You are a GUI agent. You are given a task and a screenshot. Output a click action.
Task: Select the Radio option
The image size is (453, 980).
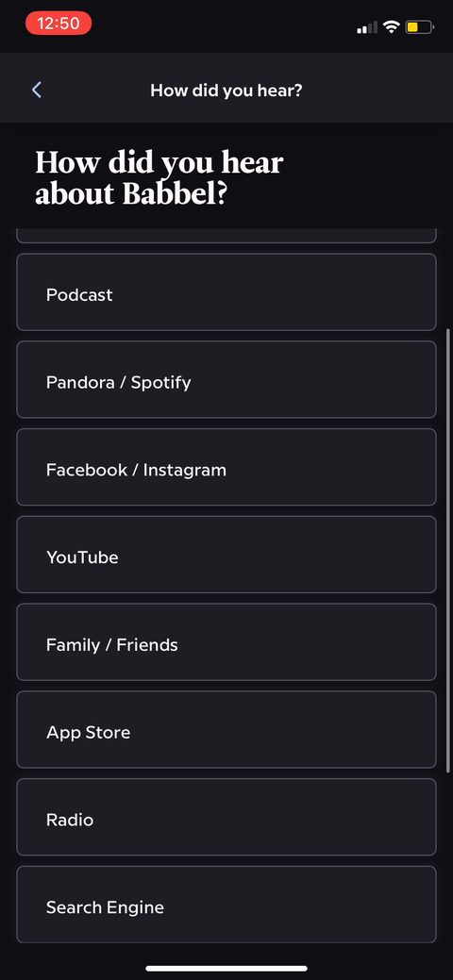click(x=226, y=817)
